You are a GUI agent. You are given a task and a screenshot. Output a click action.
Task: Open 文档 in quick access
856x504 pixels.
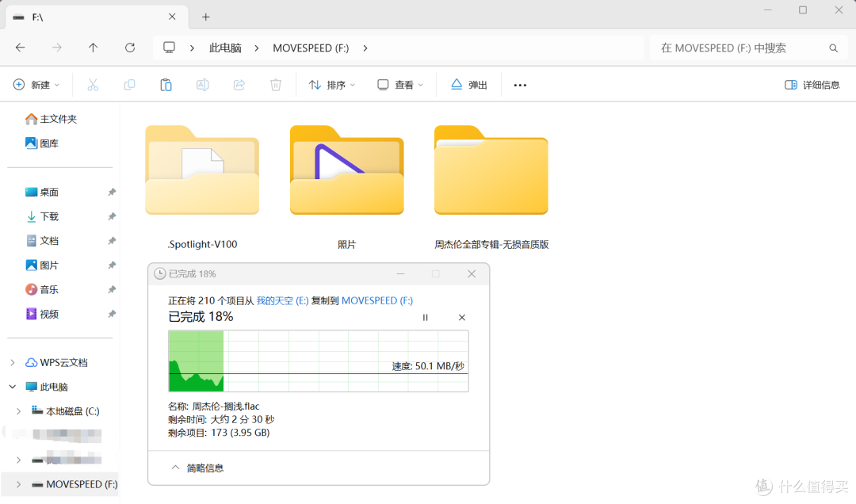(x=42, y=241)
